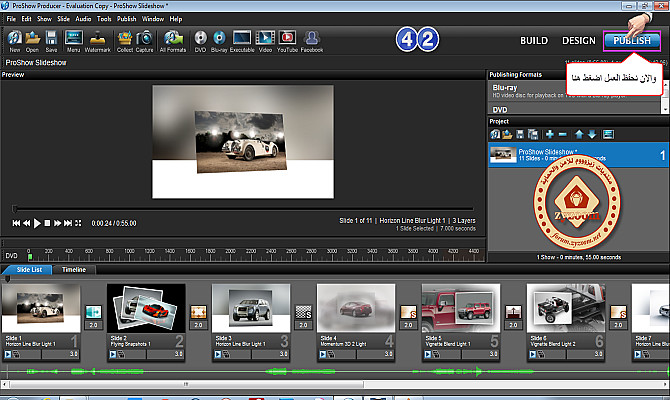Switch to the DESIGN workspace
The height and width of the screenshot is (400, 670).
(x=578, y=41)
